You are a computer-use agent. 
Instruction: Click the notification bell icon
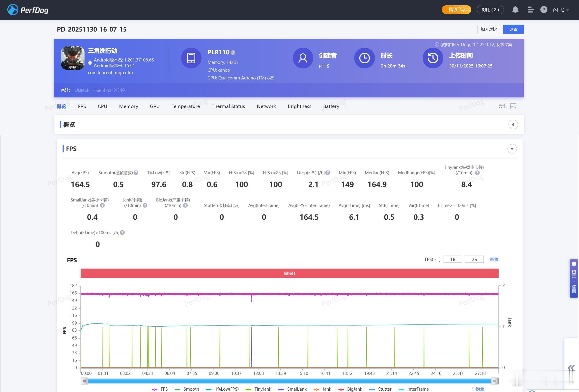(515, 10)
